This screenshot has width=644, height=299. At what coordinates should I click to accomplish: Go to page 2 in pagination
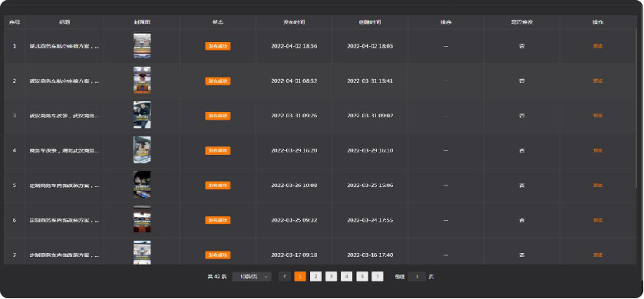coord(315,277)
